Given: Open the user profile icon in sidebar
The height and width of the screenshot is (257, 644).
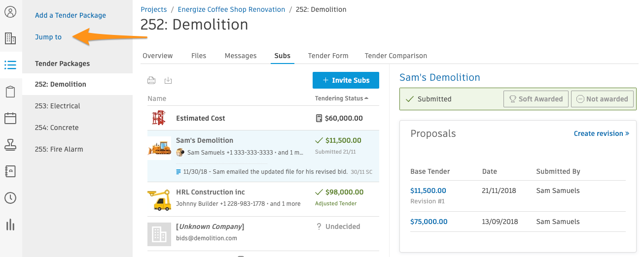Looking at the screenshot, I should [x=10, y=12].
